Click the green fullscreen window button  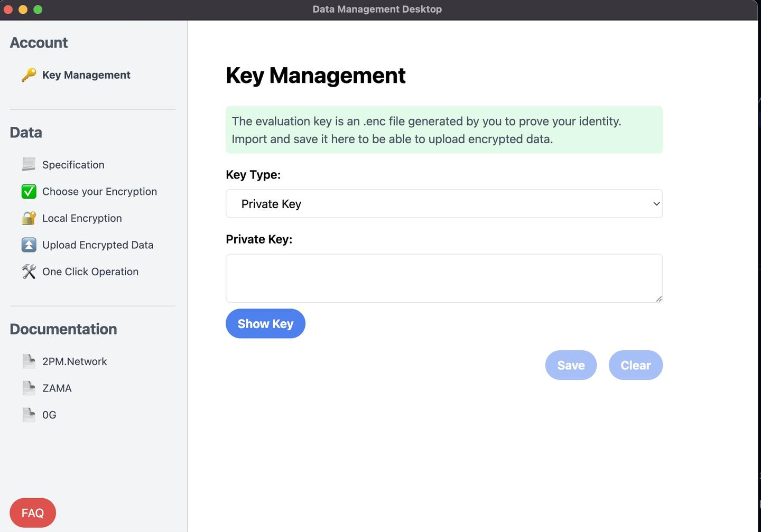[38, 9]
